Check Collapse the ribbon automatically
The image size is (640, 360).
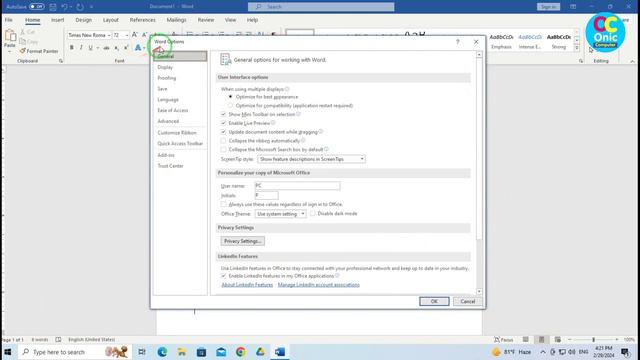(223, 141)
